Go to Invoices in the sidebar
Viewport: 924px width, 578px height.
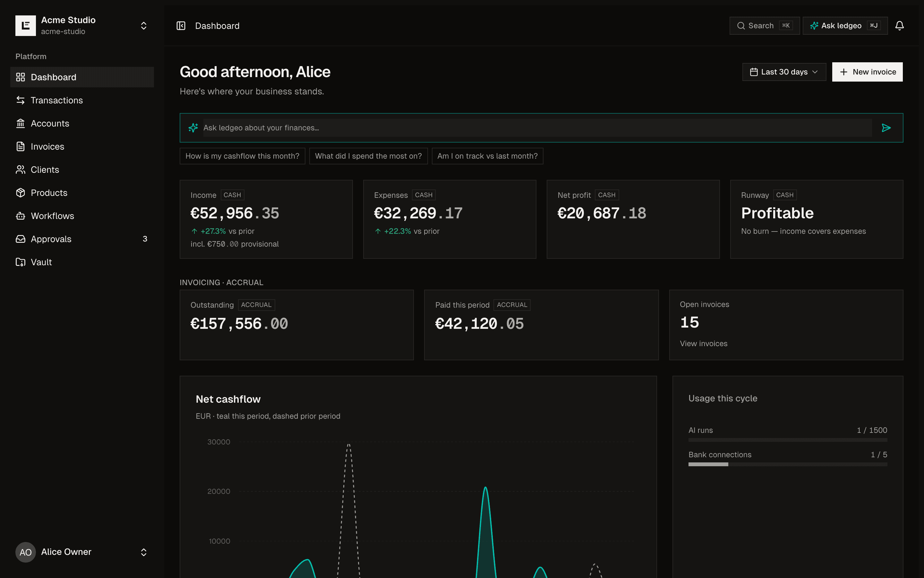82,146
